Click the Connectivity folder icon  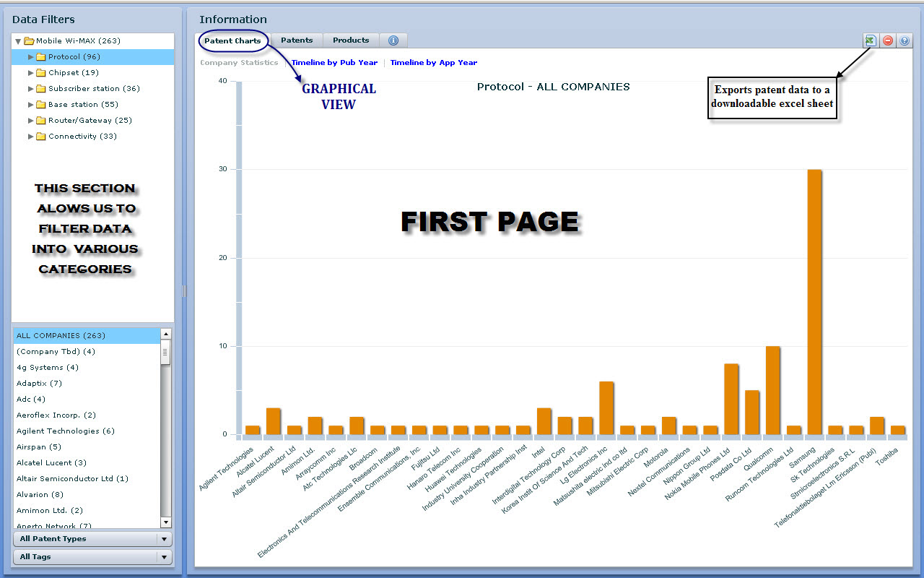41,137
